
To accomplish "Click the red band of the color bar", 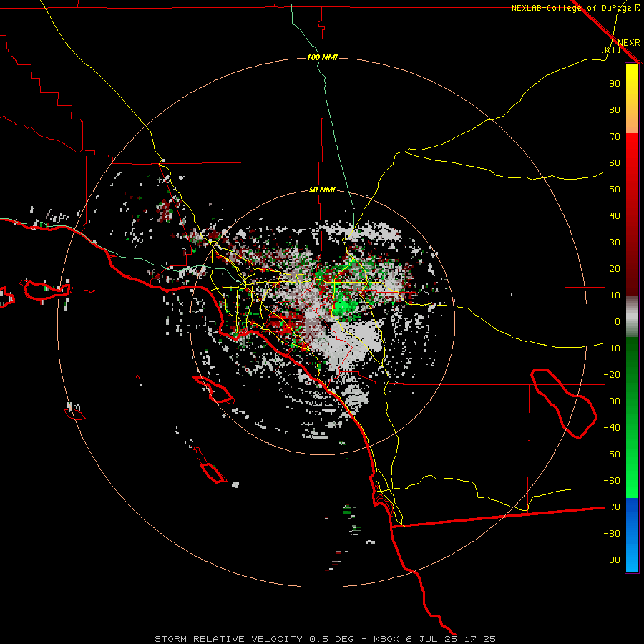I will pos(632,215).
